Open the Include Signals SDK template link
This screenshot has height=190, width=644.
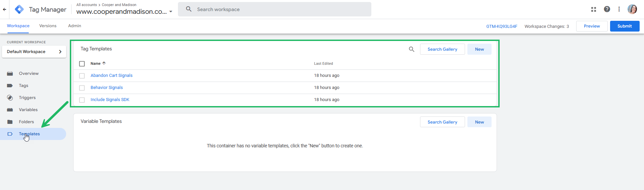[x=110, y=100]
